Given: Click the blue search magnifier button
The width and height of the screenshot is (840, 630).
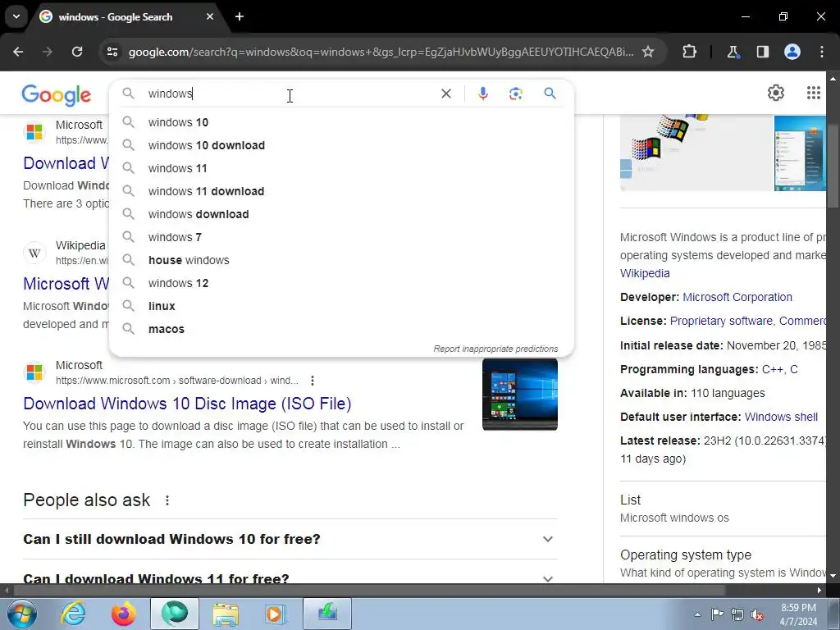Looking at the screenshot, I should pyautogui.click(x=550, y=94).
